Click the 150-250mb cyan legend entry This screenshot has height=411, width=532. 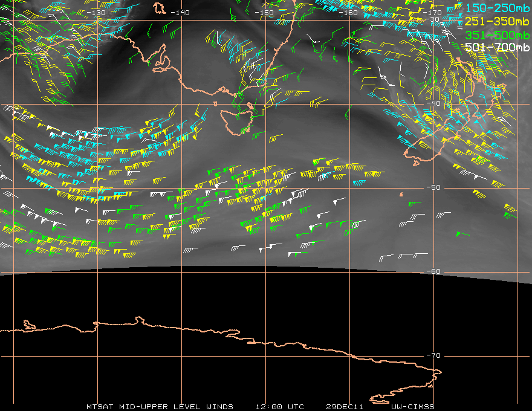click(x=497, y=7)
